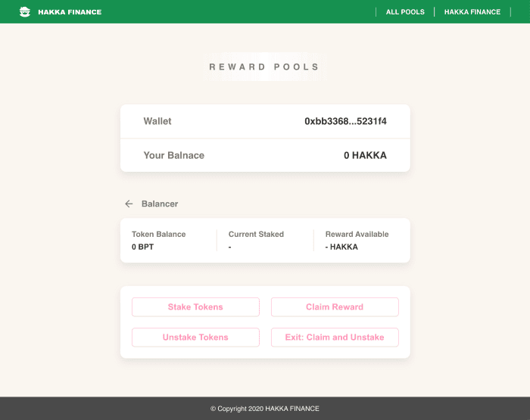Click the Wallet label
The image size is (530, 420).
tap(157, 121)
